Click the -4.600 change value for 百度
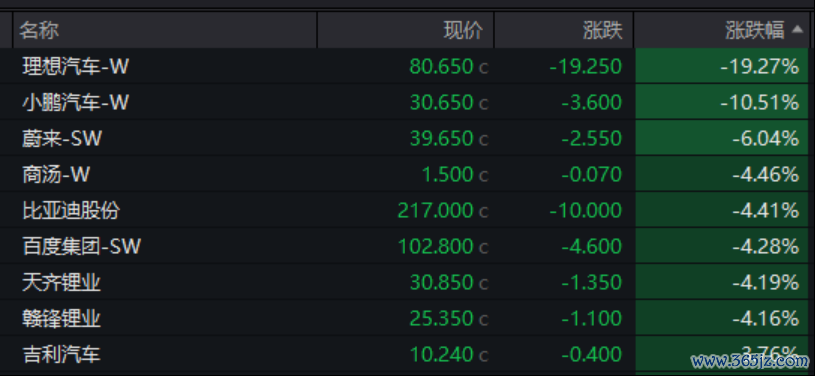The height and width of the screenshot is (376, 815). [591, 246]
